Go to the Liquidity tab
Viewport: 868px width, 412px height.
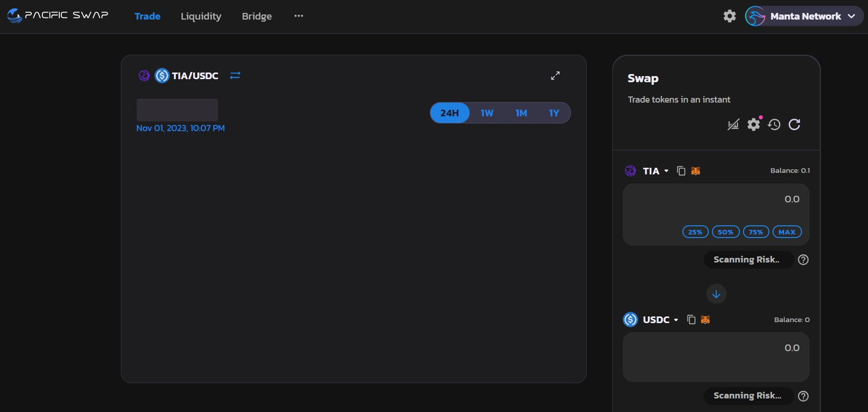pyautogui.click(x=201, y=16)
